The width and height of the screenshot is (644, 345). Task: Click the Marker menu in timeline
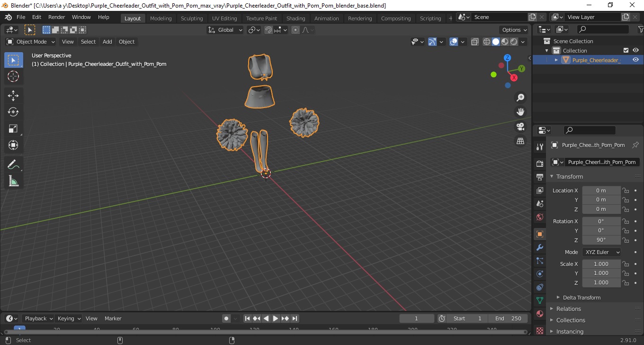(113, 318)
